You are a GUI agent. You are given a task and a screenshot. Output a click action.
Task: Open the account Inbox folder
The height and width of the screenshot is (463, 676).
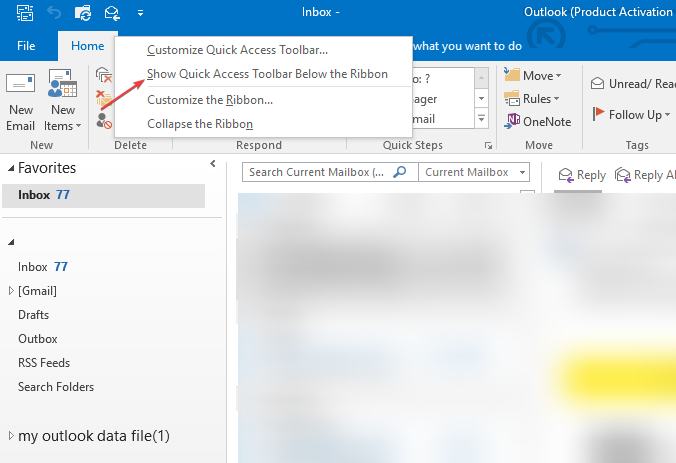[x=43, y=267]
